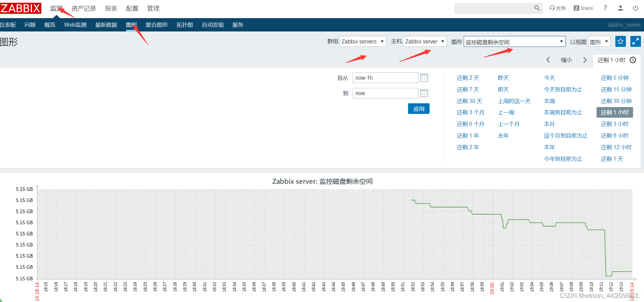Click the 应用 apply button
This screenshot has width=644, height=302.
pos(419,109)
